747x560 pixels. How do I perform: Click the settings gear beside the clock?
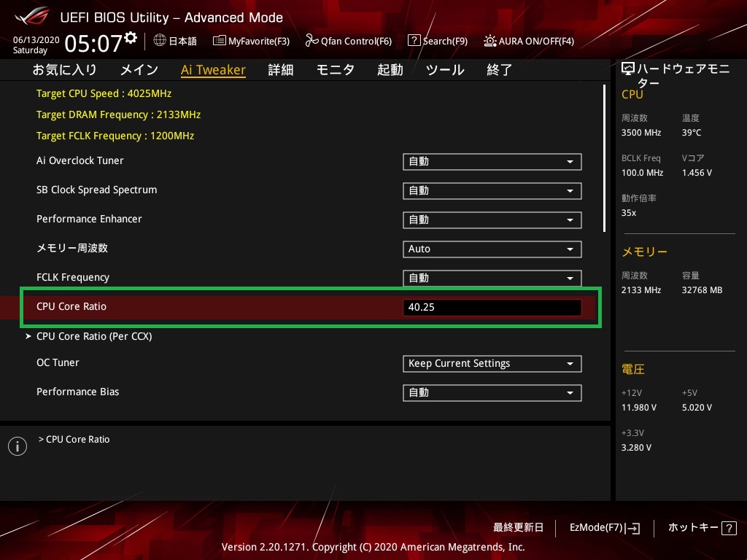(131, 38)
